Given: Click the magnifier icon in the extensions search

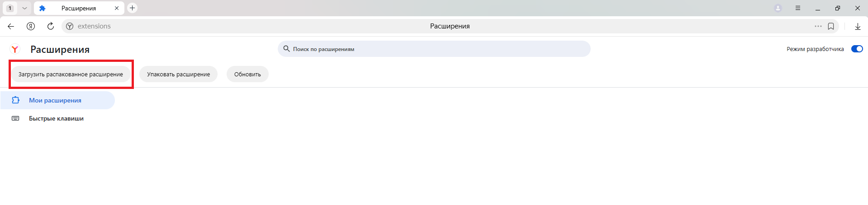Looking at the screenshot, I should [x=286, y=49].
